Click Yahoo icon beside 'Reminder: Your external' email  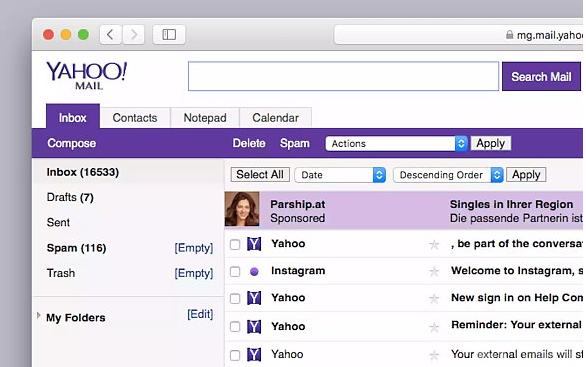point(254,327)
